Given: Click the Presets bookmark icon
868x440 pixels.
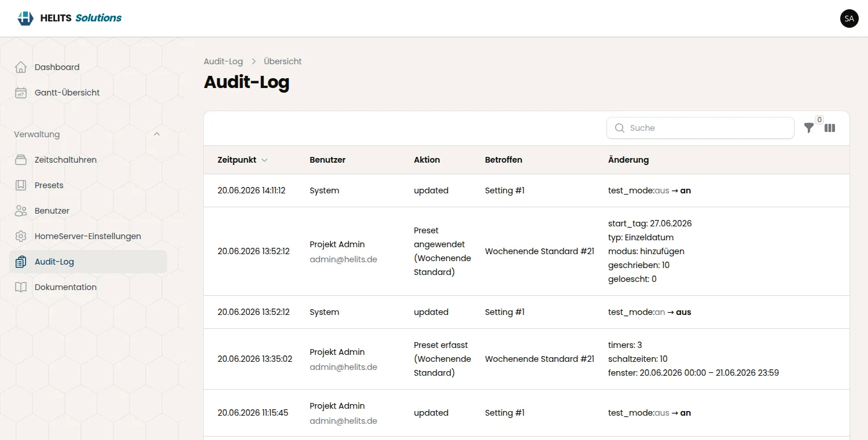Looking at the screenshot, I should click(x=21, y=185).
